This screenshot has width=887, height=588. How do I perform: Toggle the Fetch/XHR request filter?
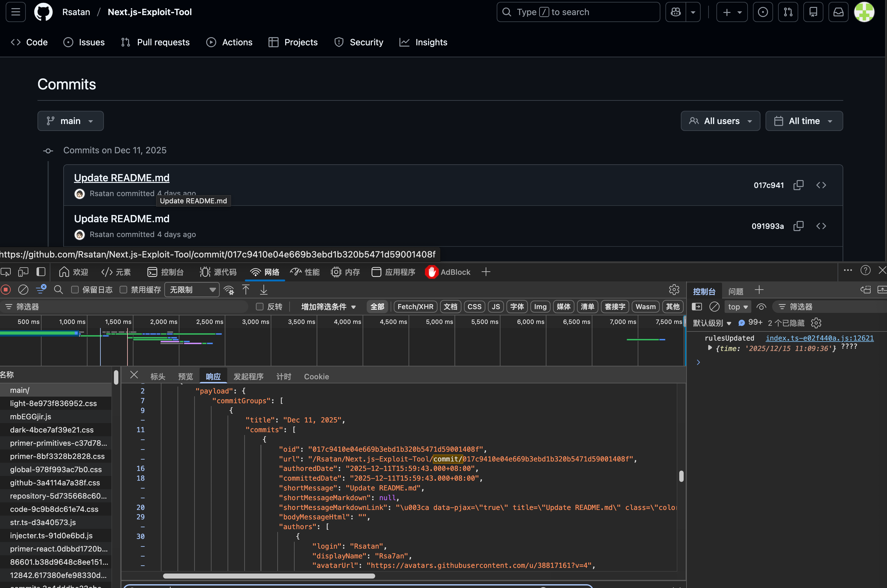[x=415, y=307]
